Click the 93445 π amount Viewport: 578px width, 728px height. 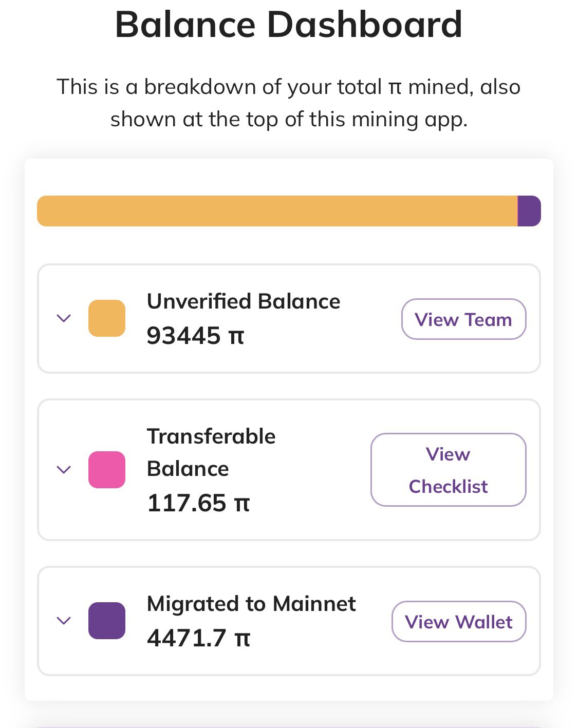(195, 336)
